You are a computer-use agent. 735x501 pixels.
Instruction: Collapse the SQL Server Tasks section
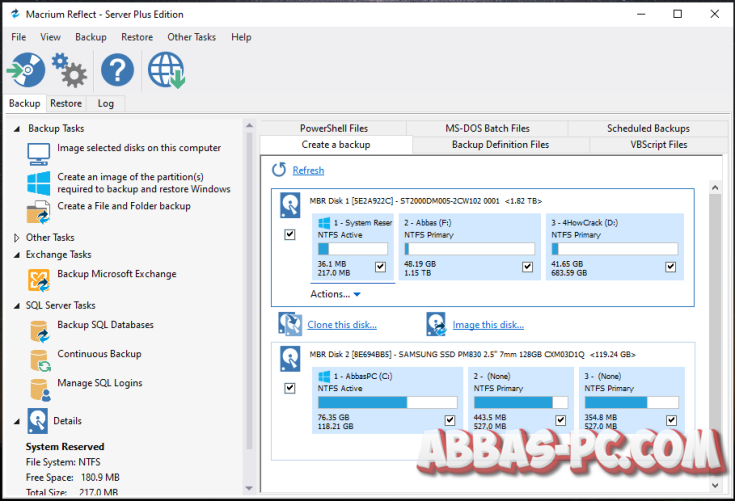point(17,306)
